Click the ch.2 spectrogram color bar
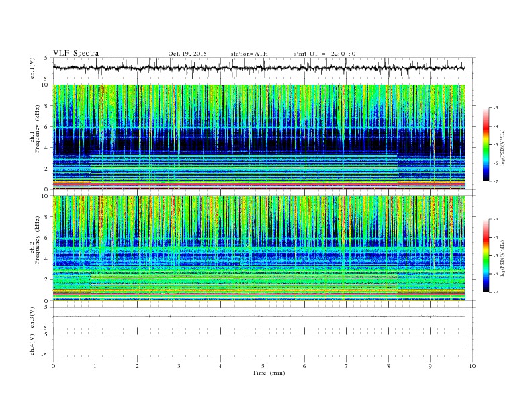 [x=486, y=256]
